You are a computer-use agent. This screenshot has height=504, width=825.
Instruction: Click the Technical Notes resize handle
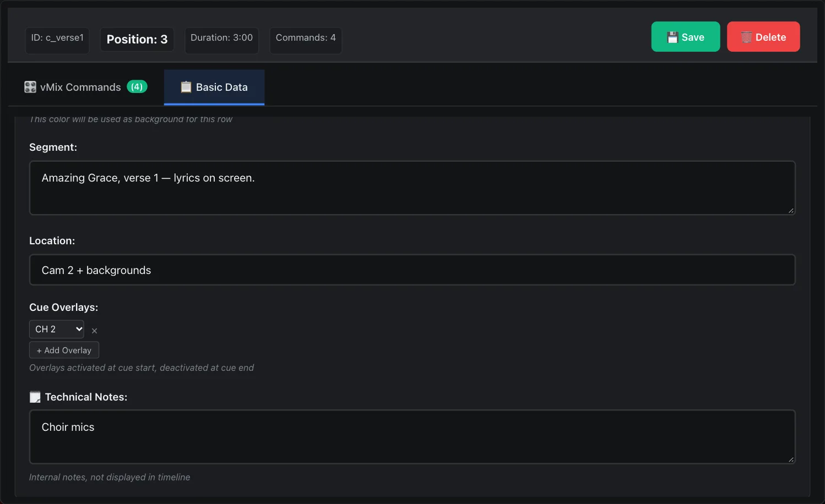click(791, 459)
